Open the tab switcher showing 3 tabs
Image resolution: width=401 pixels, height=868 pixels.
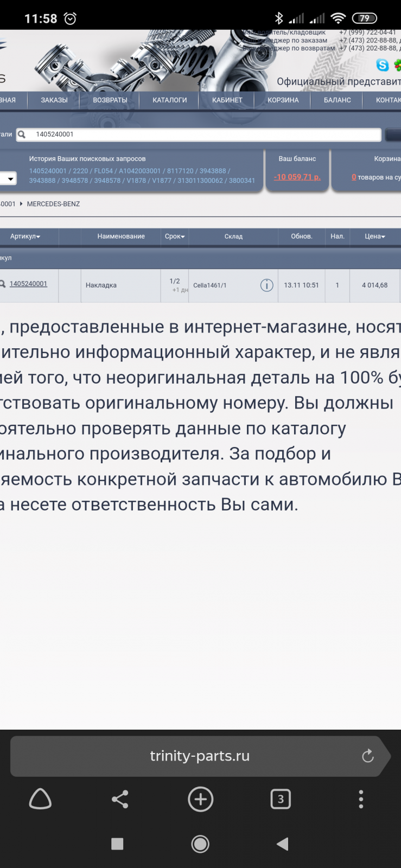coord(281,799)
